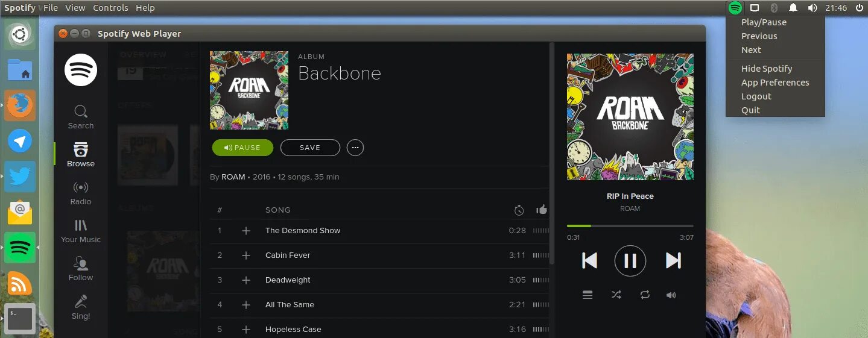Select the All The Same track

pyautogui.click(x=290, y=305)
